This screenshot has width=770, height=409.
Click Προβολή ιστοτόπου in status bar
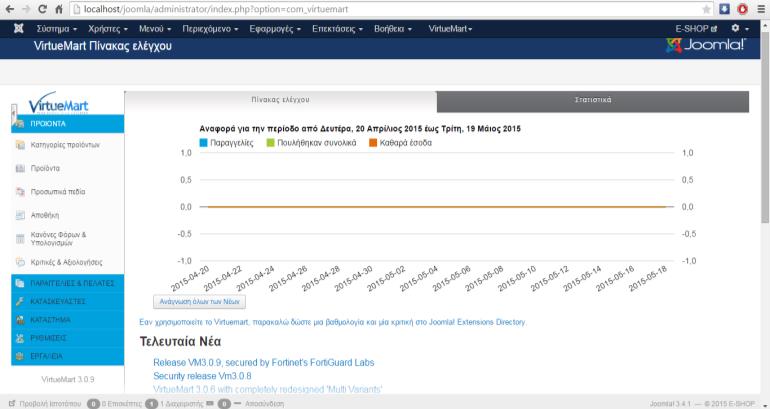45,404
